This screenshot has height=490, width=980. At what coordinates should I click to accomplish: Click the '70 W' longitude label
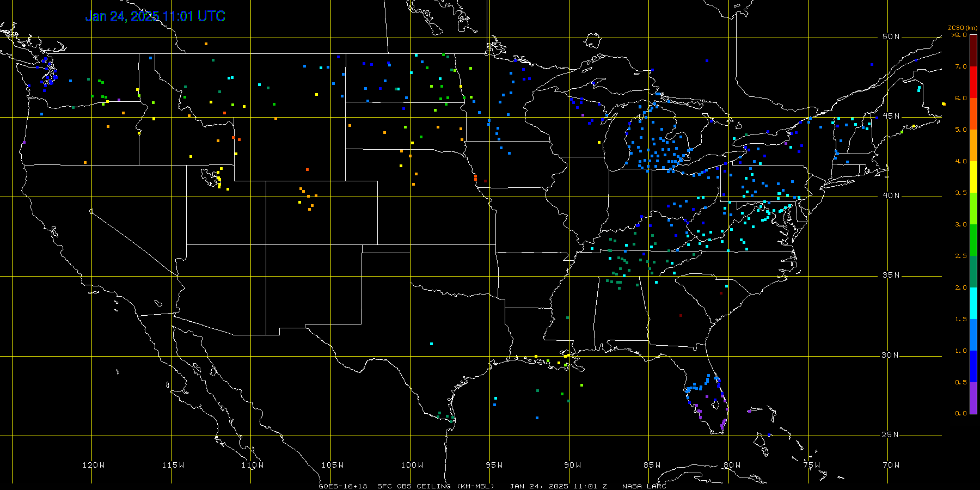point(891,465)
